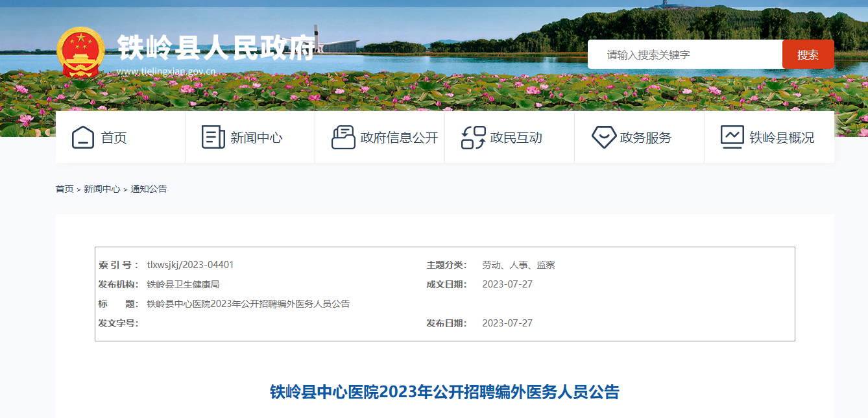
Task: Click 首页 in the breadcrumb trail
Action: pos(64,189)
